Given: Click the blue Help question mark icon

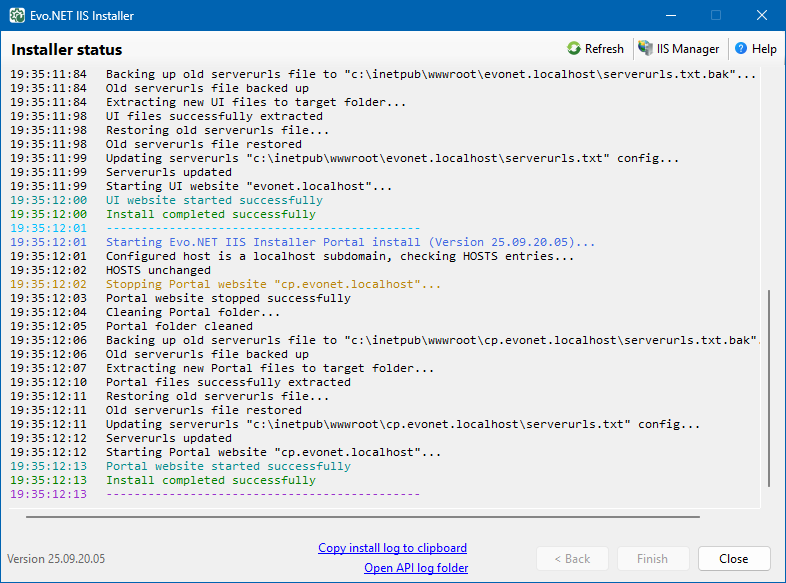Looking at the screenshot, I should coord(741,49).
